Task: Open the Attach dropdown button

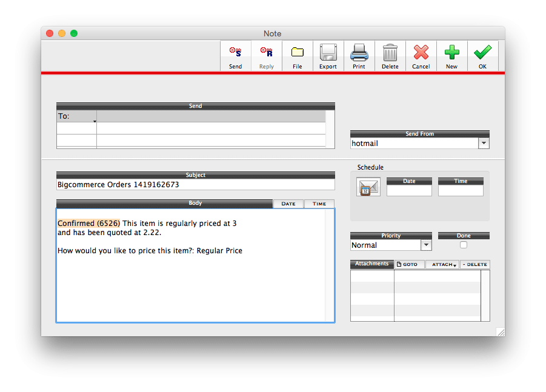Action: pyautogui.click(x=442, y=265)
